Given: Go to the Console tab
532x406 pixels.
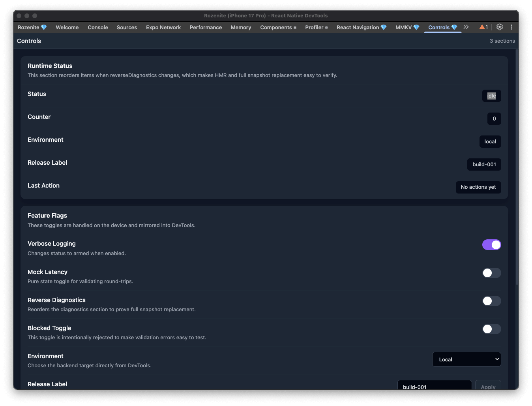Looking at the screenshot, I should click(x=98, y=27).
